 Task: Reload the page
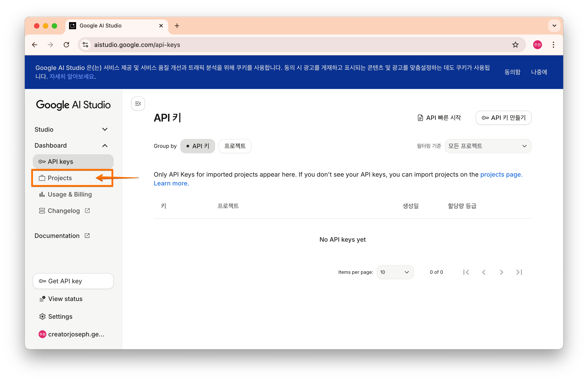pos(66,45)
